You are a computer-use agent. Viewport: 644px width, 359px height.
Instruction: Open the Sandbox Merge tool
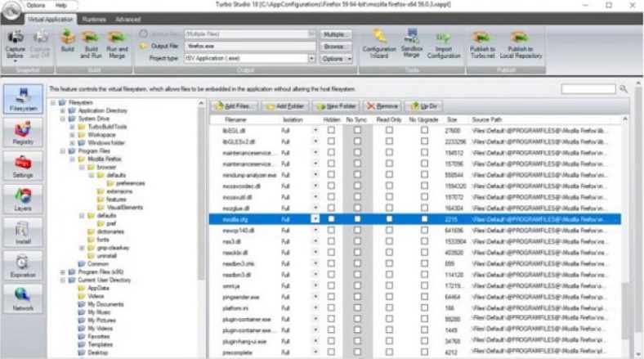click(412, 43)
